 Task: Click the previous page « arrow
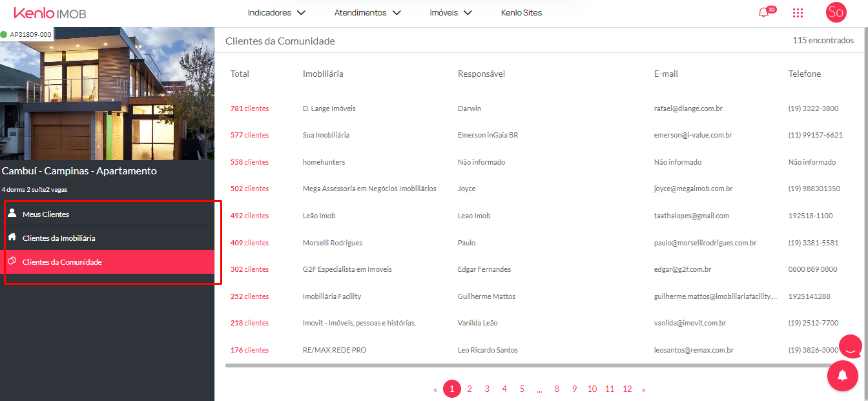pos(435,389)
